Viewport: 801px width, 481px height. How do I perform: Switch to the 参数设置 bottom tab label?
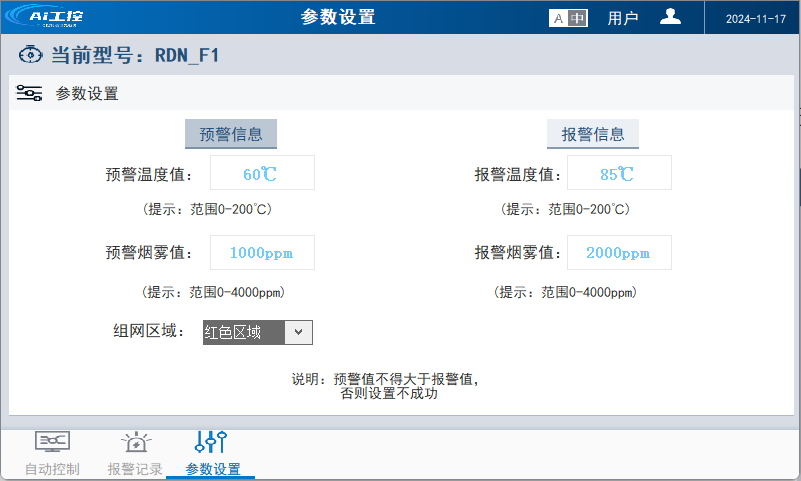coord(213,469)
